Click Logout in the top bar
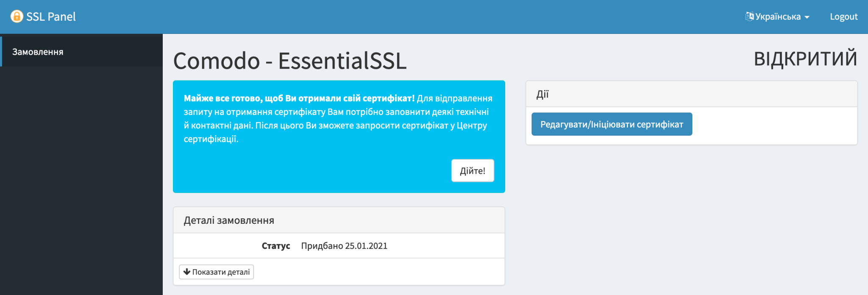The image size is (868, 295). coord(843,17)
